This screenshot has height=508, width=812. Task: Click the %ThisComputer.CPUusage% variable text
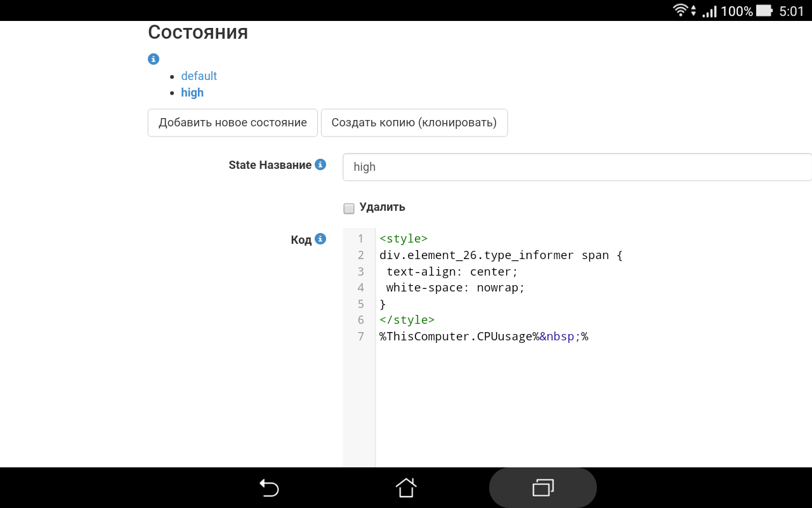(457, 336)
